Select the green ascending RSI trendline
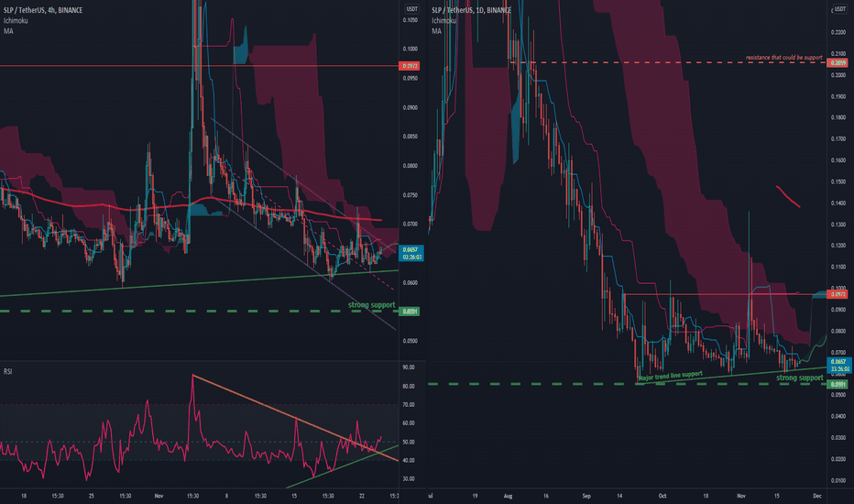Image resolution: width=854 pixels, height=504 pixels. (342, 466)
